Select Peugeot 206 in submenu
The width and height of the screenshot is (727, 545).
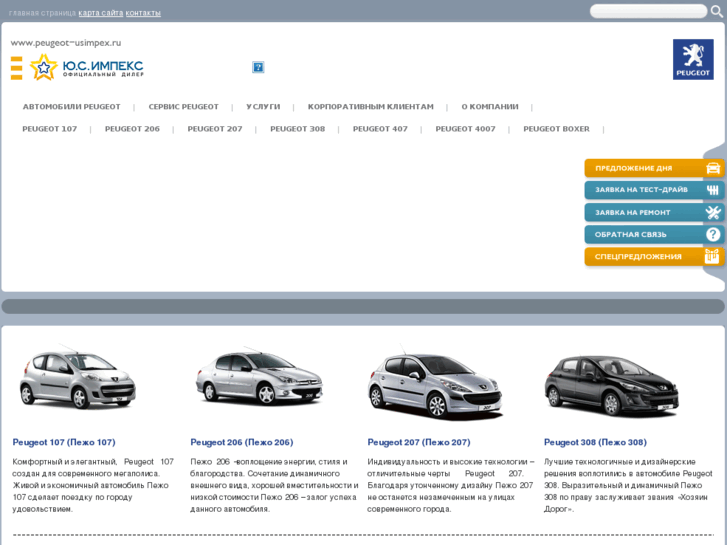(x=132, y=129)
